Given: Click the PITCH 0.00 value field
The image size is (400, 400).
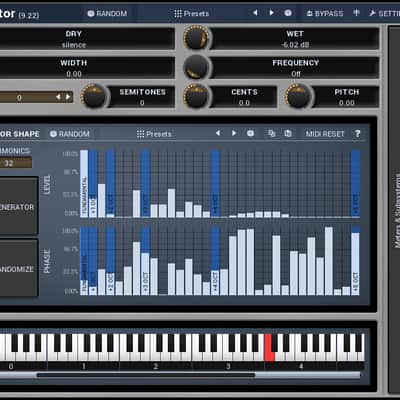Looking at the screenshot, I should pos(346,97).
